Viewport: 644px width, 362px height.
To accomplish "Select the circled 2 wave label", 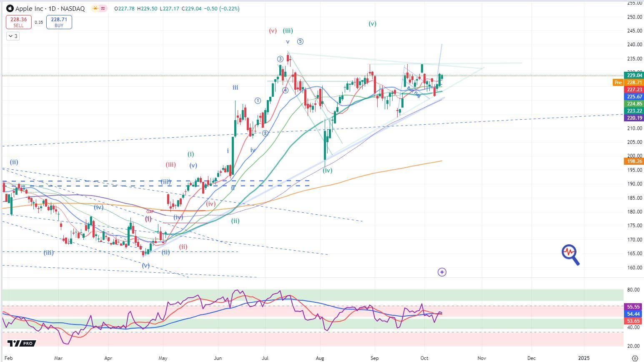I will click(x=265, y=133).
